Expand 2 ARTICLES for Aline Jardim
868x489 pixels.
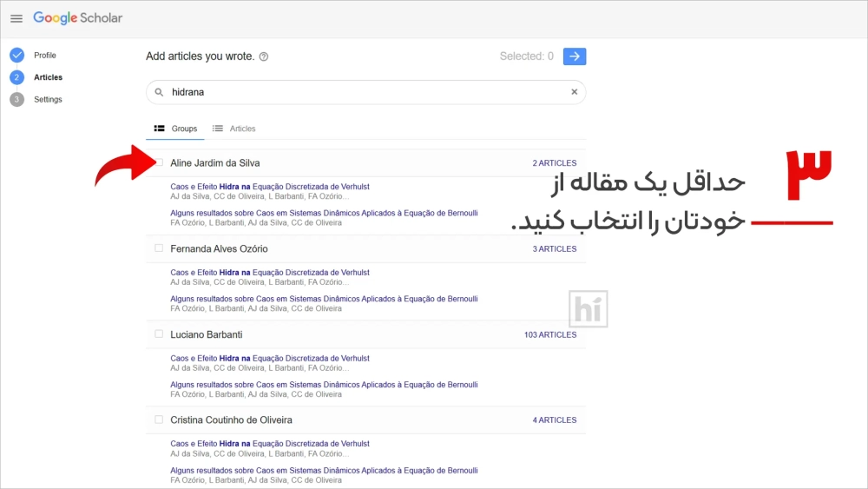(x=554, y=162)
